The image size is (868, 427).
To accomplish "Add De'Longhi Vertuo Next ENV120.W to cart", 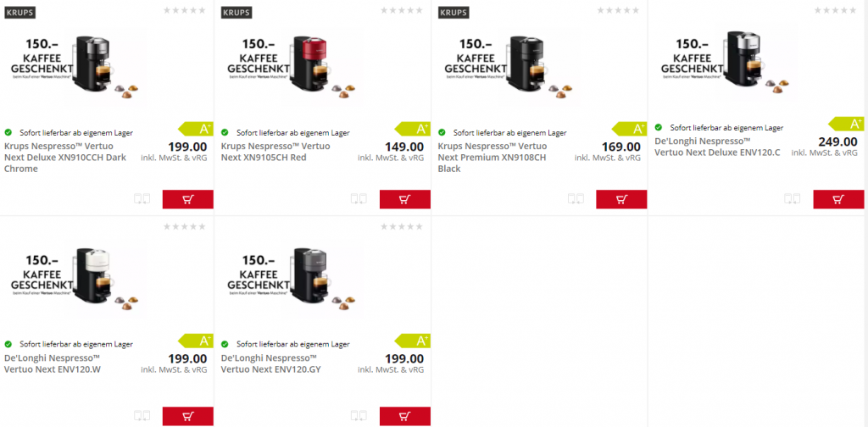I will pyautogui.click(x=187, y=416).
